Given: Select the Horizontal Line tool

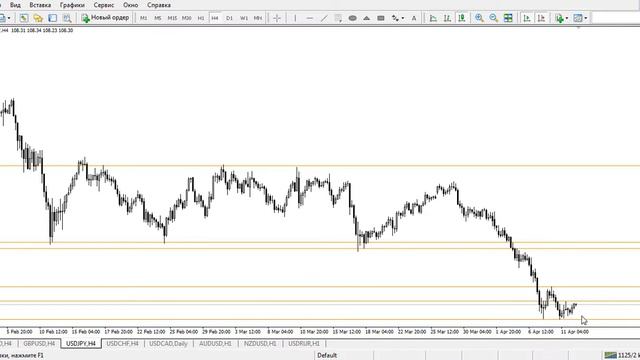Looking at the screenshot, I should [x=309, y=18].
